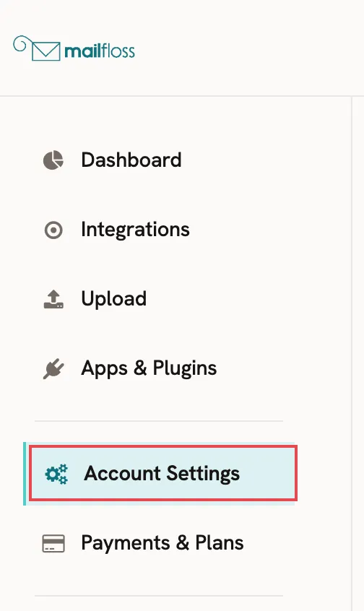Open the Apps & Plugins plug icon
This screenshot has height=611, width=364.
(53, 368)
